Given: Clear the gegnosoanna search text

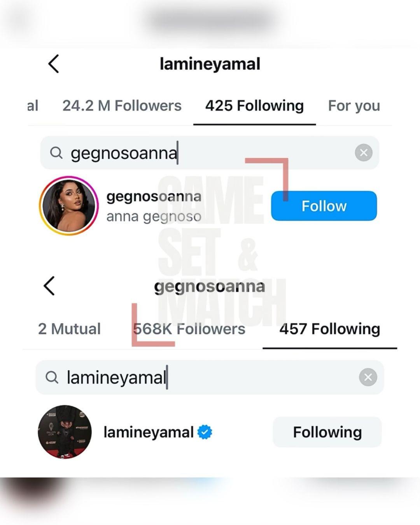Looking at the screenshot, I should point(364,152).
